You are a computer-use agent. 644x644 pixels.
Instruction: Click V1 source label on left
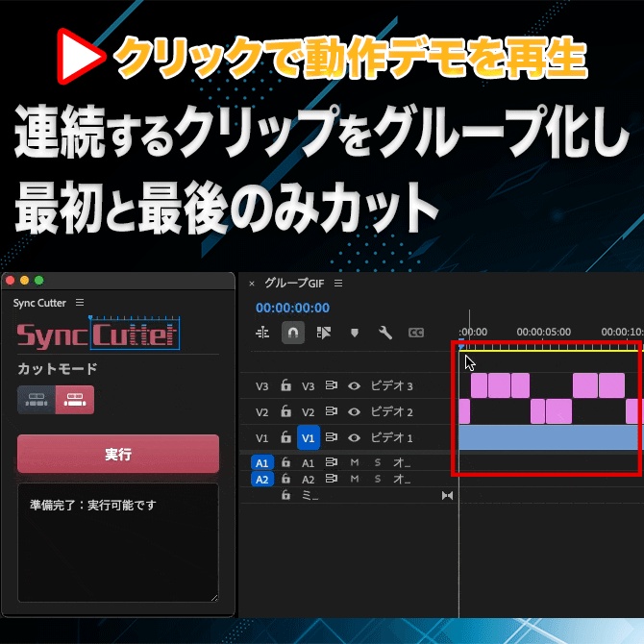262,438
